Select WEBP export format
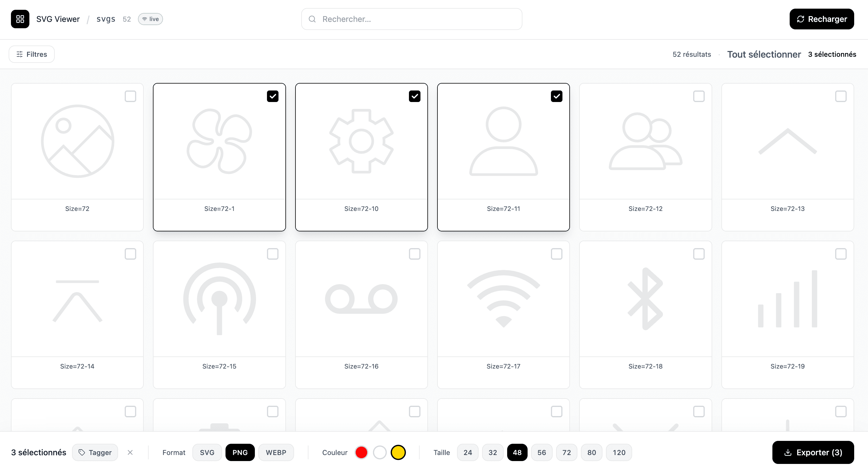Viewport: 868px width, 472px height. click(276, 452)
